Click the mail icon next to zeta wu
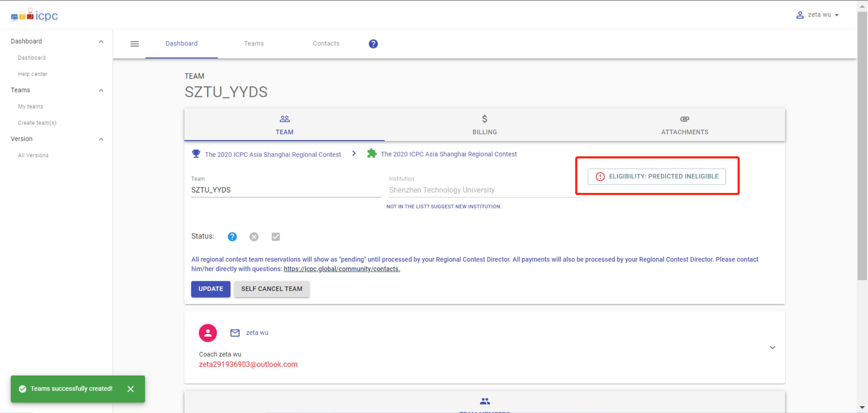This screenshot has height=413, width=868. [x=235, y=333]
